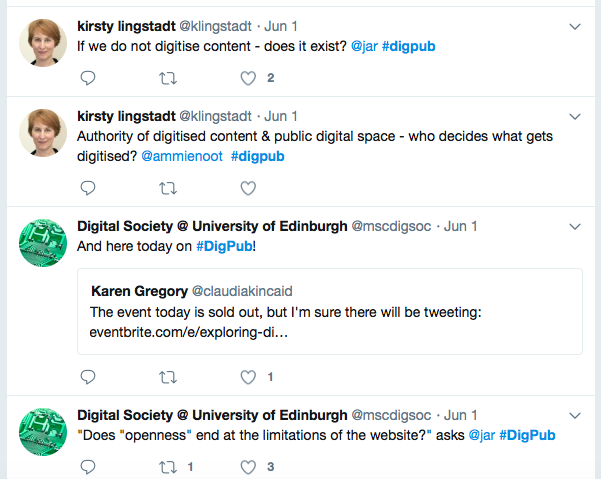Expand options for 'And here today' tweet

575,226
